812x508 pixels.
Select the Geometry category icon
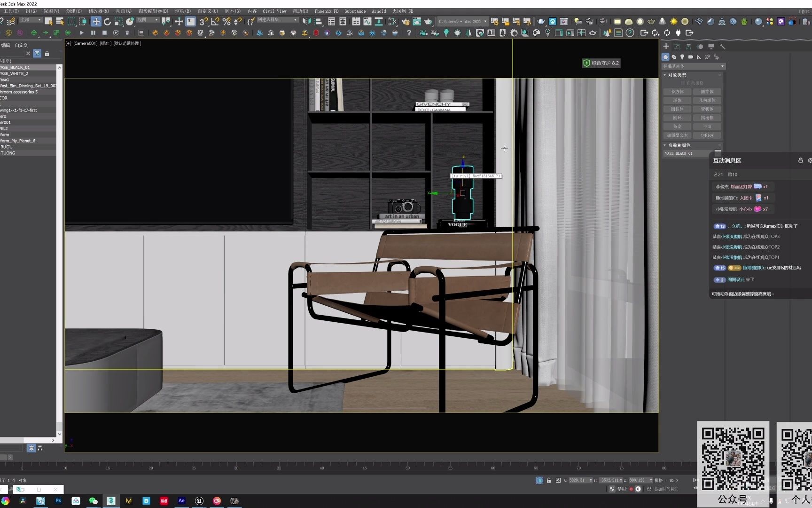coord(665,57)
